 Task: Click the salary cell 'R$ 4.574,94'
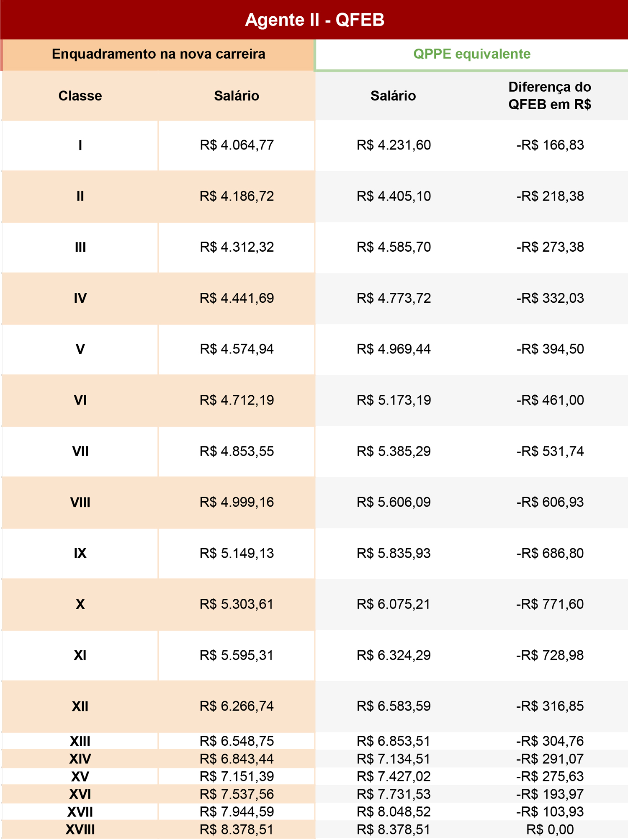point(237,349)
